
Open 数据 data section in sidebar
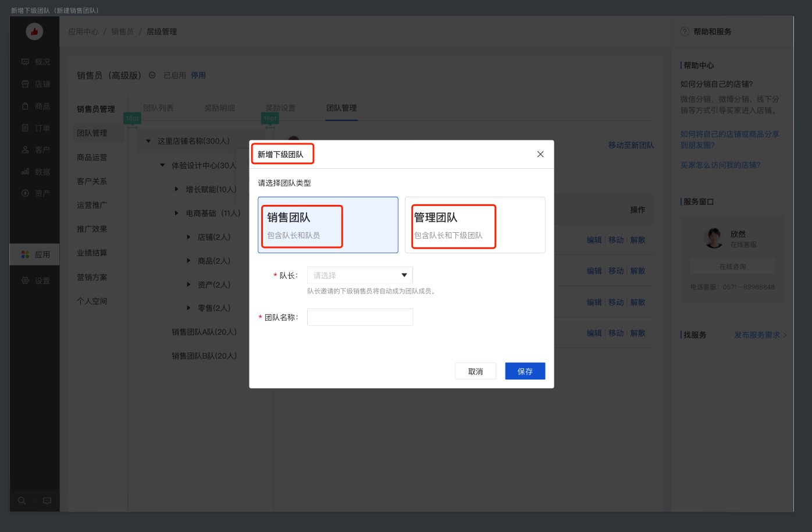tap(35, 172)
